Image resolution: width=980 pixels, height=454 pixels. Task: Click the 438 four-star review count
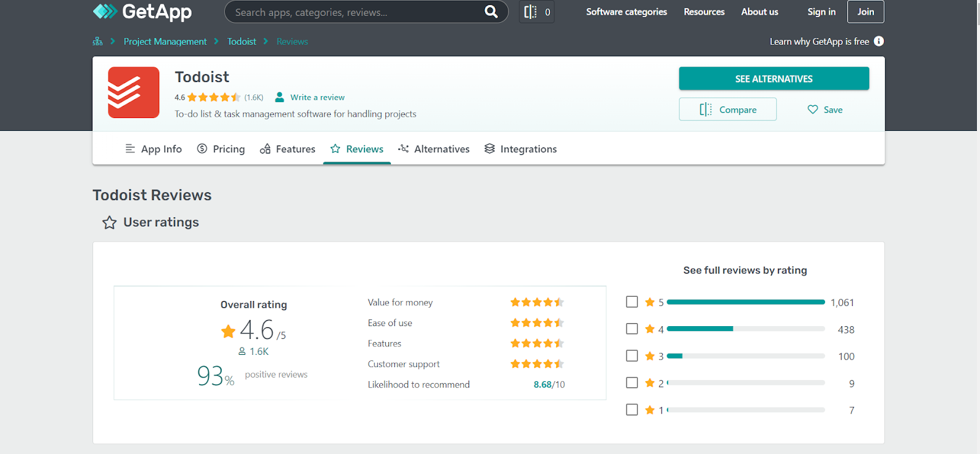(x=846, y=329)
